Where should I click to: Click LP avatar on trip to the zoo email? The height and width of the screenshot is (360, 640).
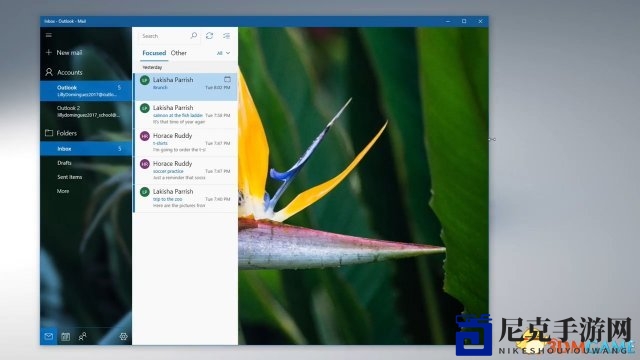[x=144, y=192]
